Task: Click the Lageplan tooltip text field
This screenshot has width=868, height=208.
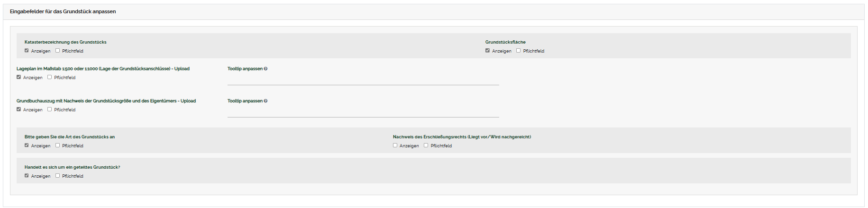Action: [363, 80]
